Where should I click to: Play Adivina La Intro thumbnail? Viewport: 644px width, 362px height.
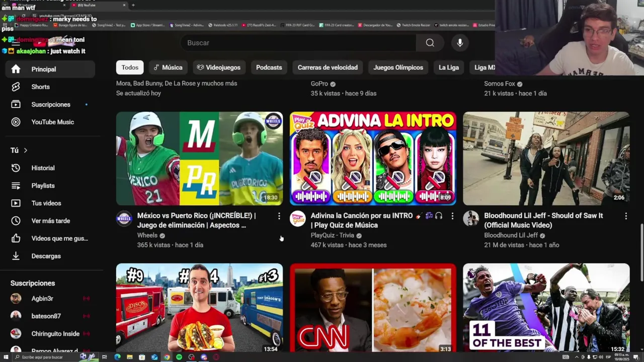[373, 158]
